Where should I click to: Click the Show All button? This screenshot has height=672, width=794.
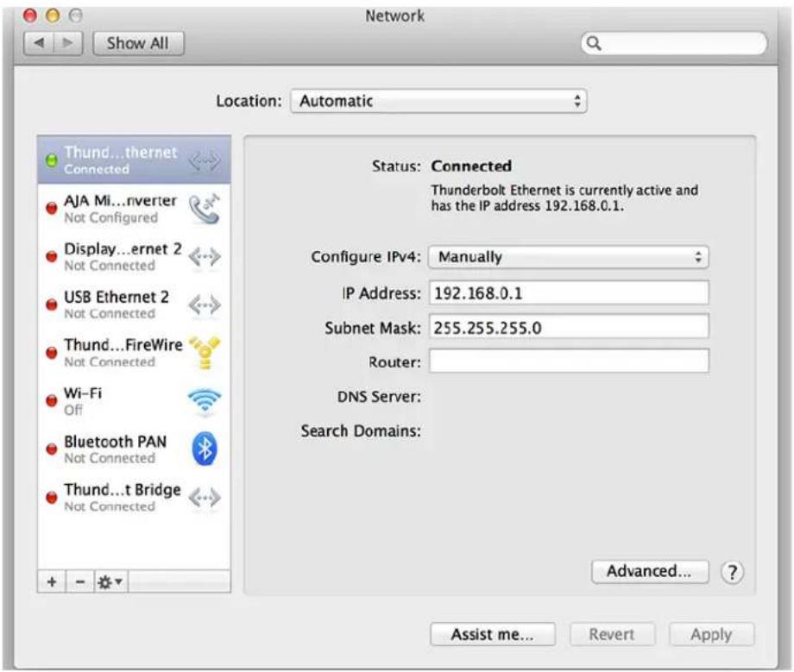pos(138,43)
